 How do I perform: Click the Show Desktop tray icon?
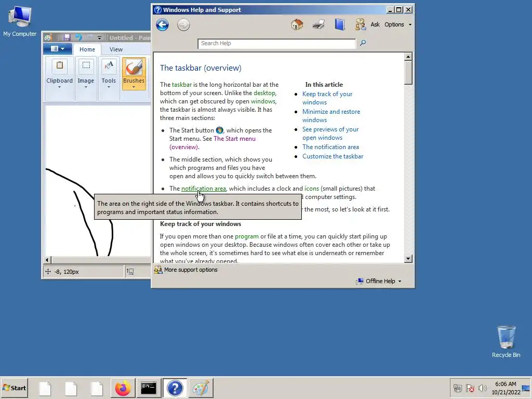pyautogui.click(x=526, y=388)
